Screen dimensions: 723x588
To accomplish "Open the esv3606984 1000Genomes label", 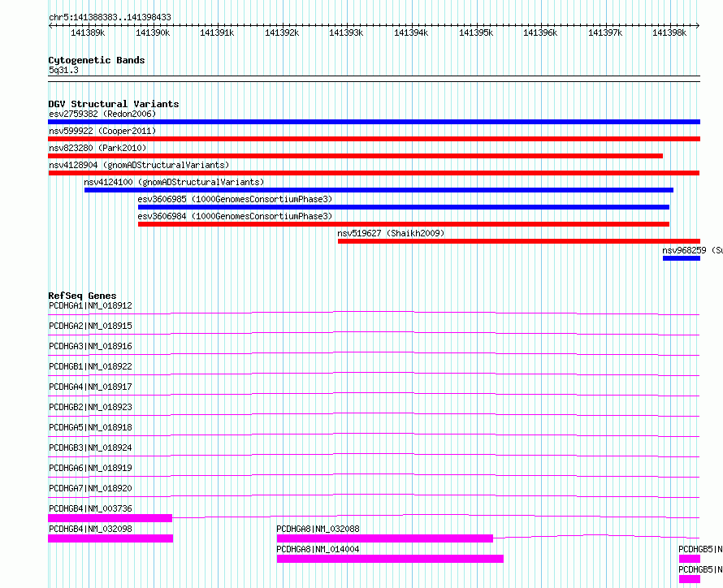I will pyautogui.click(x=235, y=216).
